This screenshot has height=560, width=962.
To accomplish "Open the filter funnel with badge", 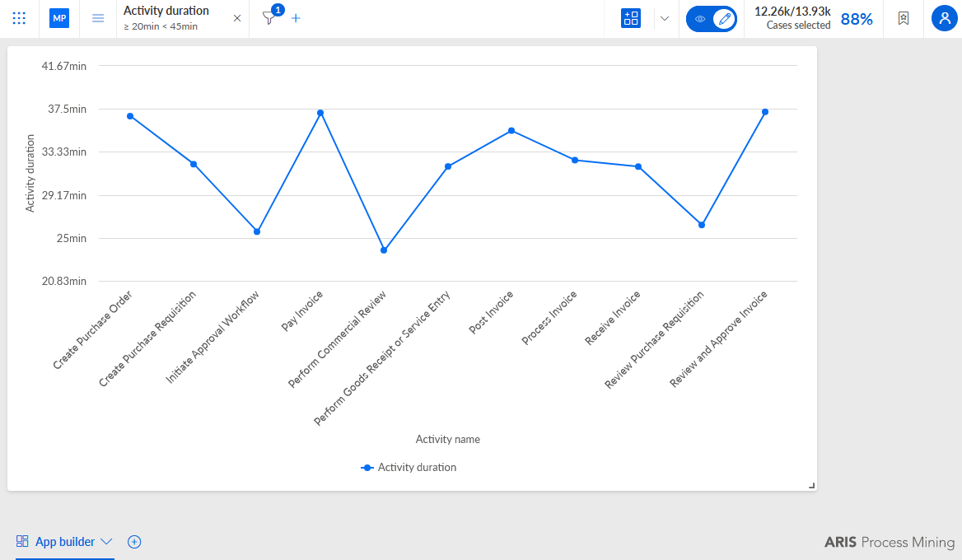I will 269,18.
